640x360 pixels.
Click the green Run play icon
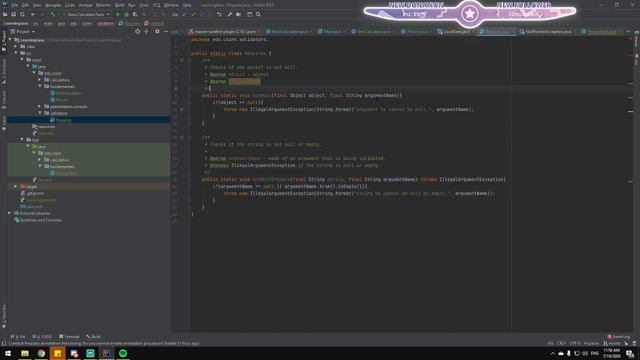[x=118, y=14]
